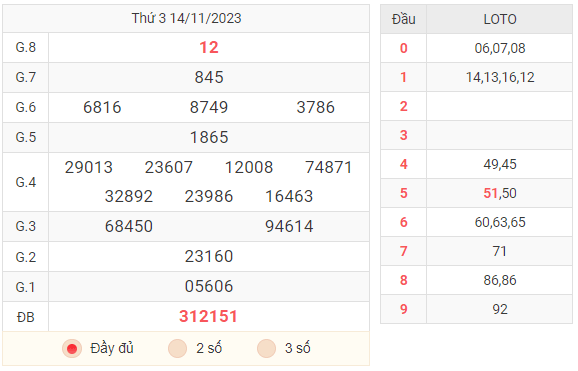Viewport: 578px width, 371px height.
Task: Click G.4 number 16463
Action: (x=289, y=196)
